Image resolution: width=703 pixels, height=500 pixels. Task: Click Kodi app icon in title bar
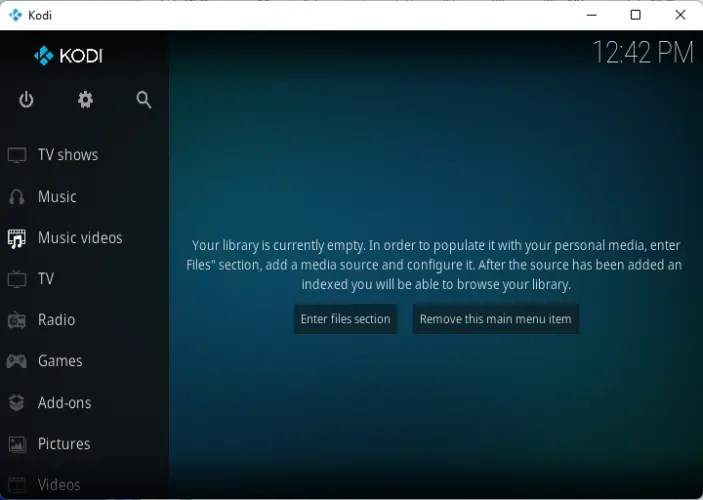tap(15, 15)
